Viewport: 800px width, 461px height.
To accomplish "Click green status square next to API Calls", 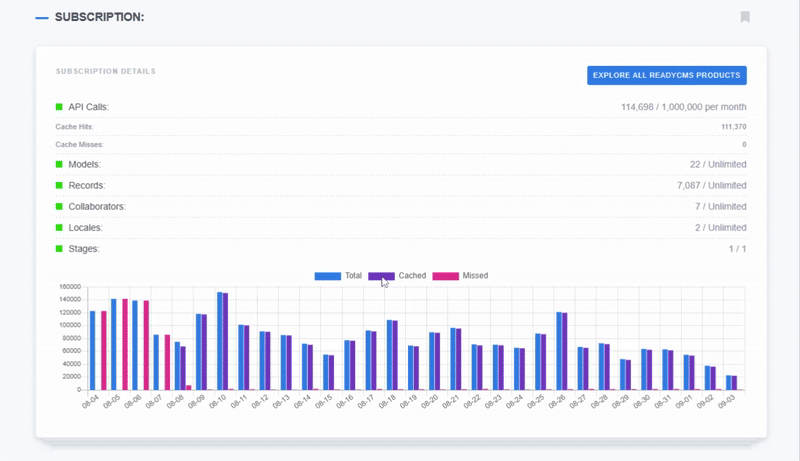I will click(60, 107).
